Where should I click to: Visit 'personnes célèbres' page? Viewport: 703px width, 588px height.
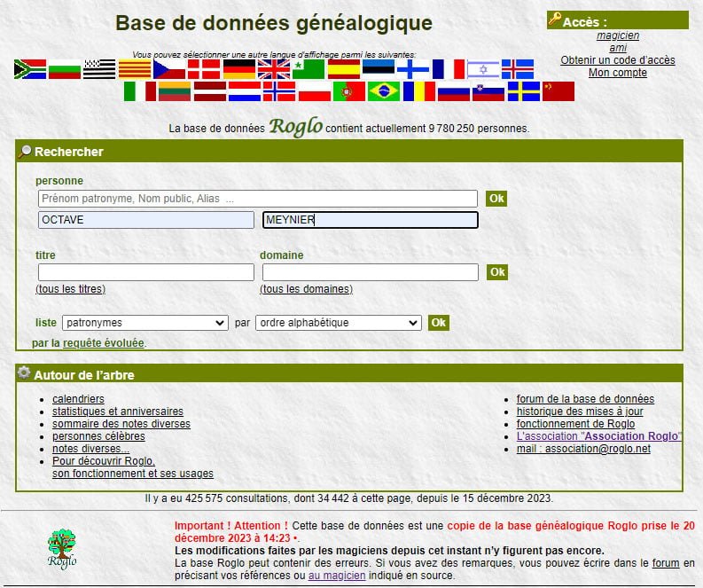98,436
